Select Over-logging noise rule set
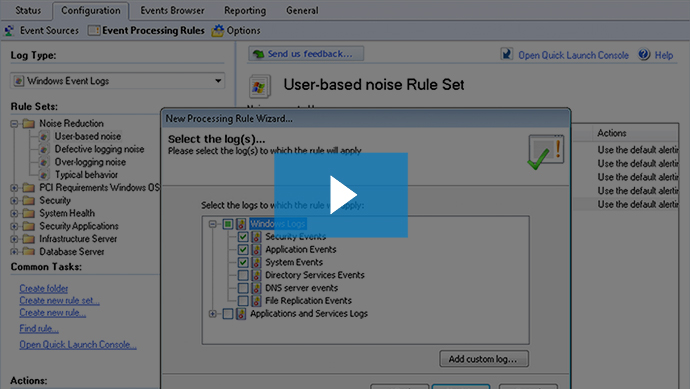The image size is (690, 389). (90, 162)
